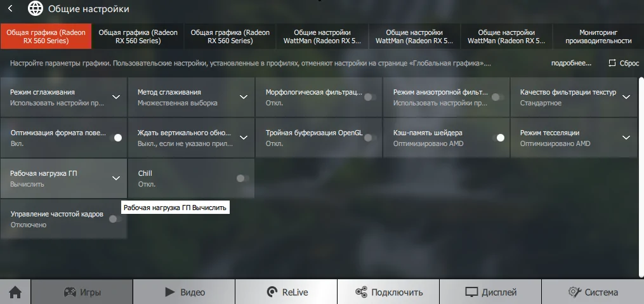Disable Оптимизация формата поверхности switch
Image resolution: width=644 pixels, height=304 pixels.
click(x=116, y=138)
